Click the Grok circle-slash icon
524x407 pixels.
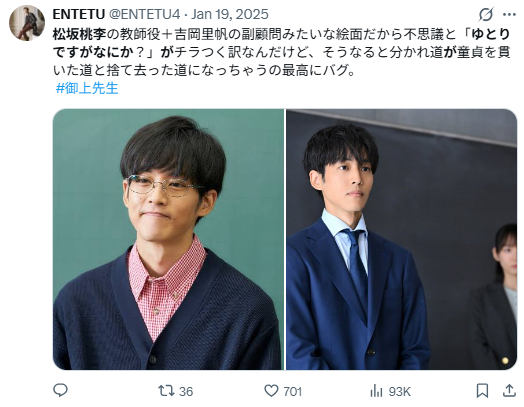[x=486, y=14]
